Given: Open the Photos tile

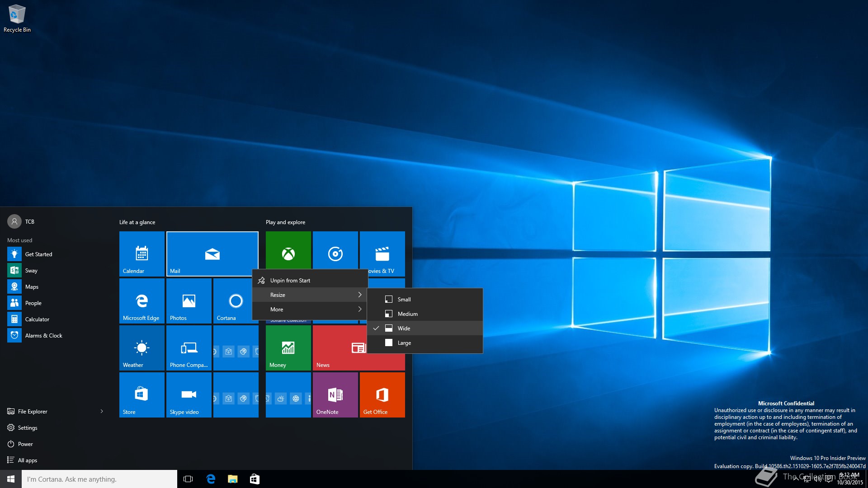Looking at the screenshot, I should 189,300.
